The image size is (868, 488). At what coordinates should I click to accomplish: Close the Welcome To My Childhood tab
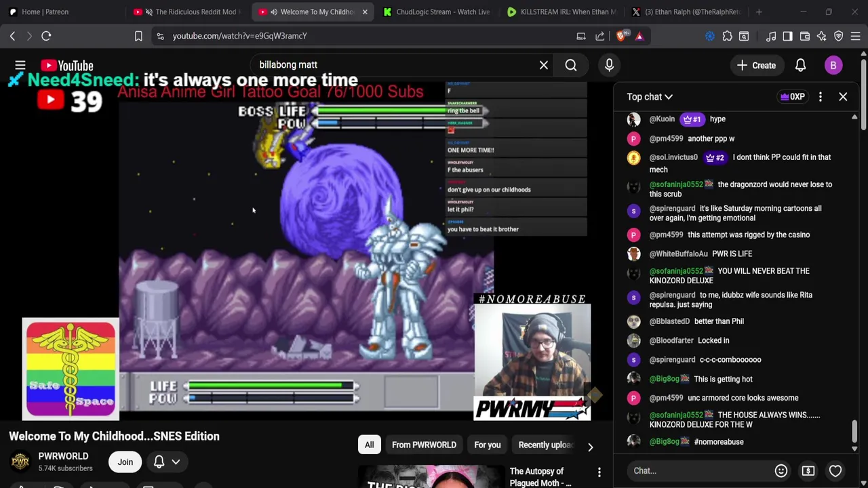click(365, 12)
